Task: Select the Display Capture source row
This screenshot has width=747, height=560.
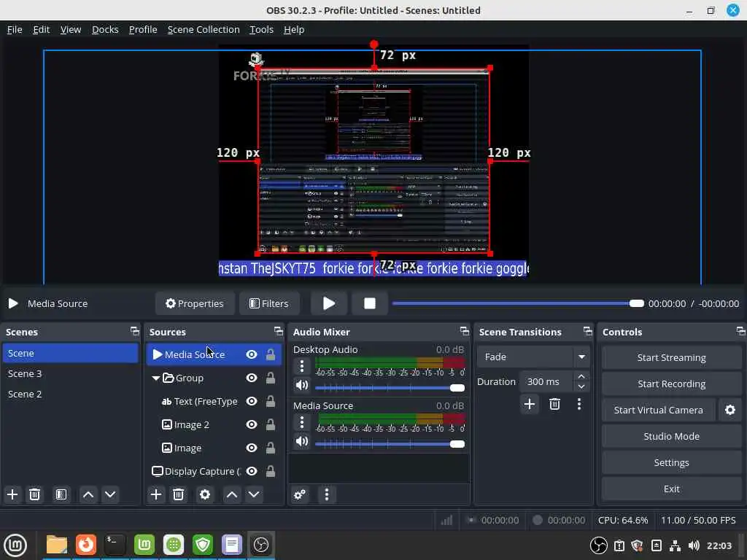Action: (214, 472)
